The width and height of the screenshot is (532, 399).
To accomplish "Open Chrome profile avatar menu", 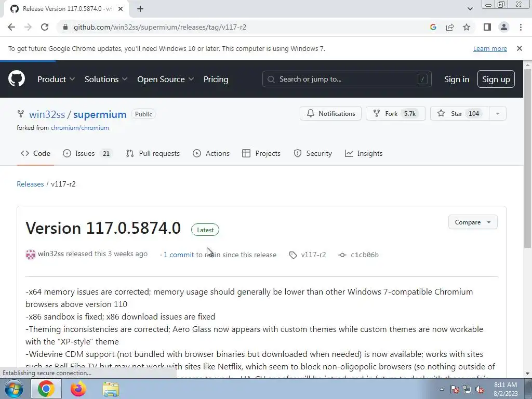I will point(504,27).
